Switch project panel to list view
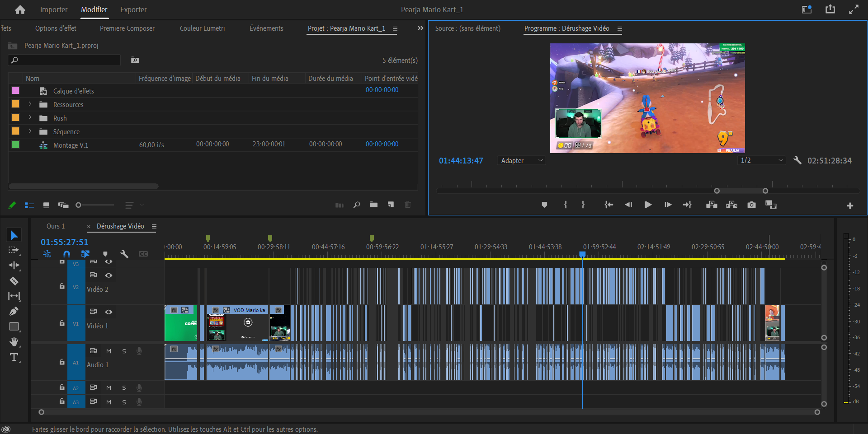Screen dimensions: 868x434 (x=29, y=205)
